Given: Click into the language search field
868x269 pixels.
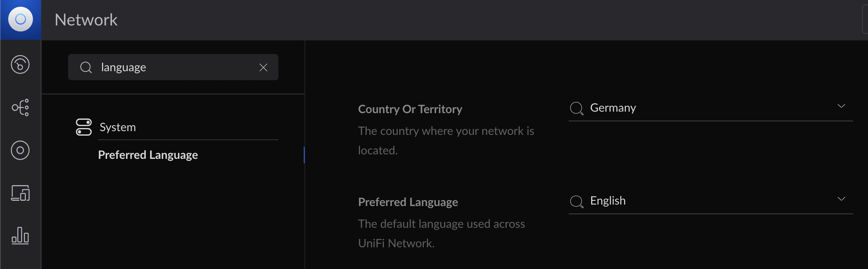Looking at the screenshot, I should [x=173, y=67].
